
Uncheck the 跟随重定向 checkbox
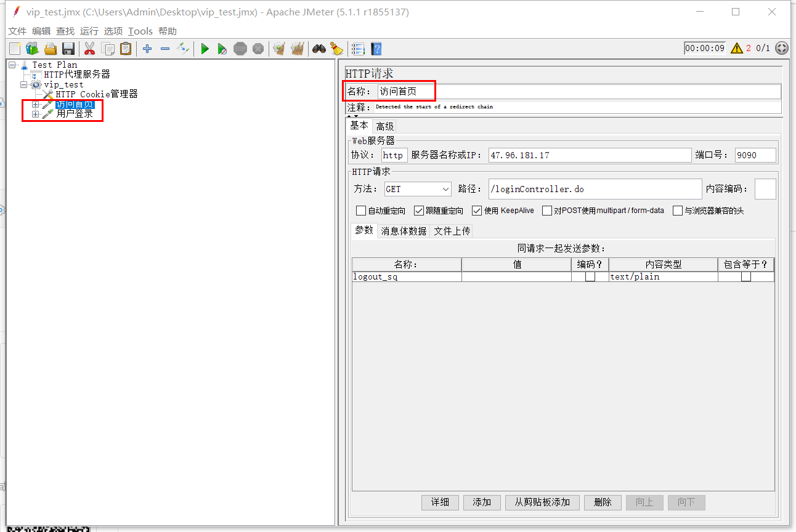click(x=419, y=211)
